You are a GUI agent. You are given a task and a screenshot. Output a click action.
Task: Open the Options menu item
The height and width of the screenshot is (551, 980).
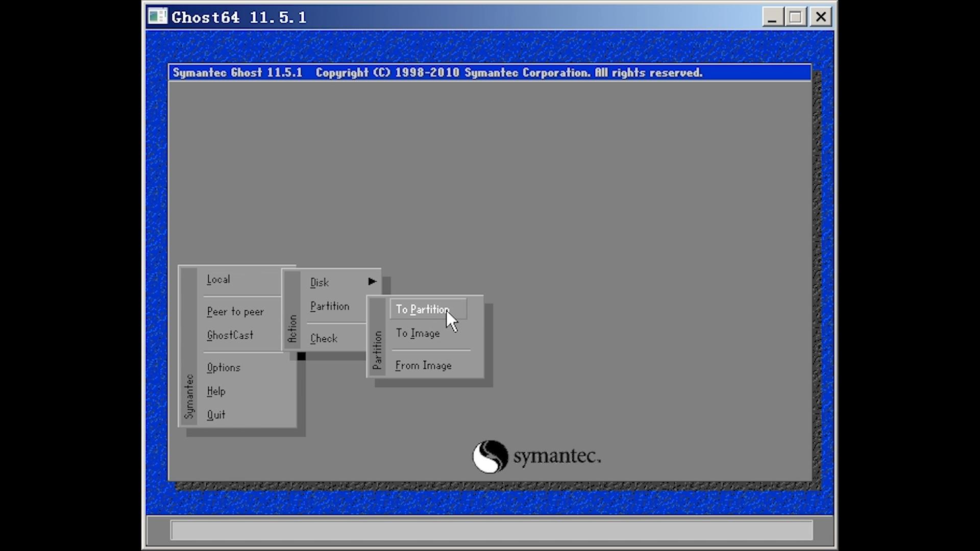[224, 367]
